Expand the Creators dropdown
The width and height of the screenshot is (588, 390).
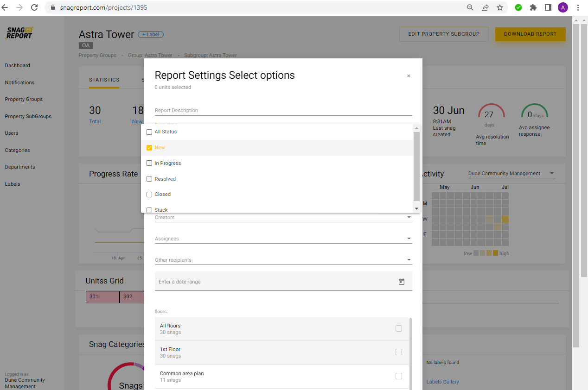283,217
